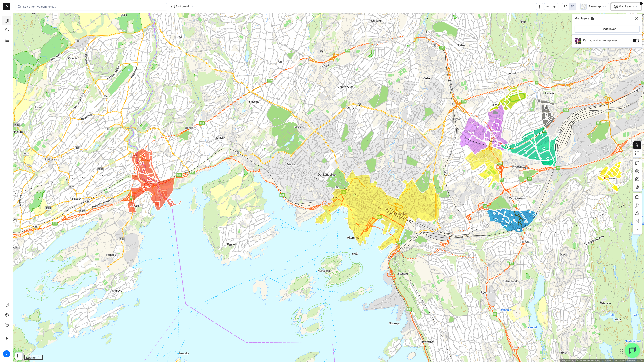Viewport: 644px width, 362px height.
Task: Click the Grefsen map label
Action: (x=461, y=46)
